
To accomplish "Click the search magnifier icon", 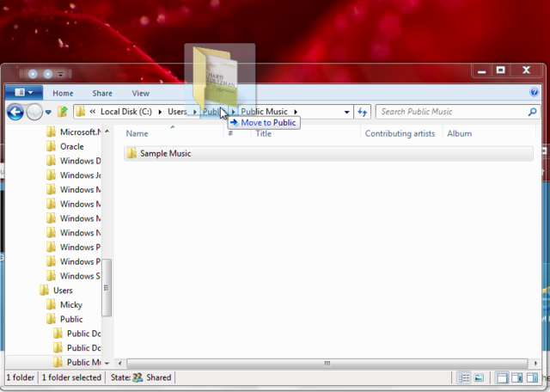I will 532,112.
